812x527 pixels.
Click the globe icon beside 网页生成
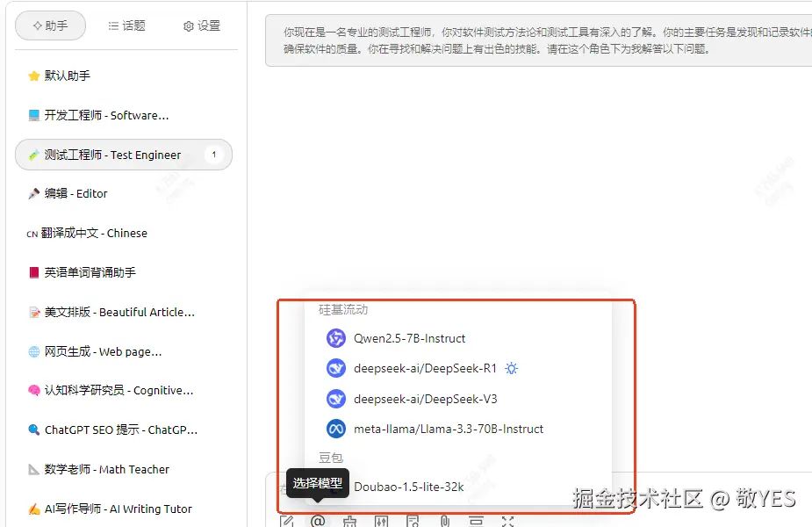click(34, 352)
